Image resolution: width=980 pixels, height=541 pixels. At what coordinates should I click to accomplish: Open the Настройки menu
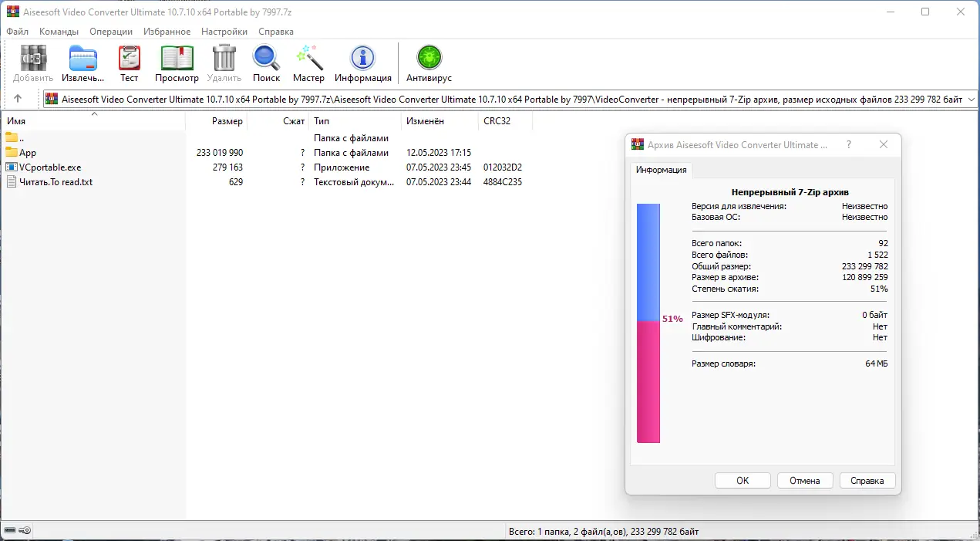(x=224, y=32)
